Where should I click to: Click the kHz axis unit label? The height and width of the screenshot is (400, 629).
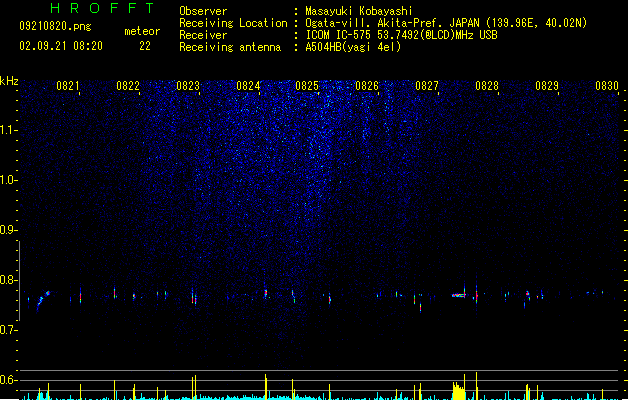9,81
